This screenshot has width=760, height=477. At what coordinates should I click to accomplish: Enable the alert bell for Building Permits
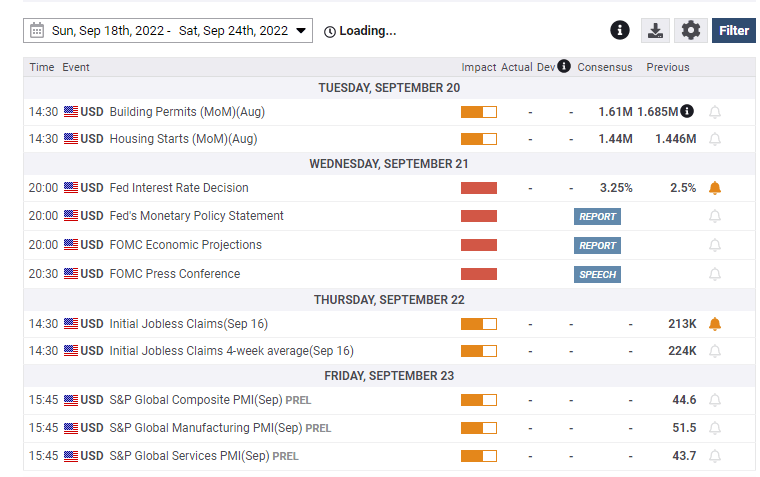coord(714,112)
